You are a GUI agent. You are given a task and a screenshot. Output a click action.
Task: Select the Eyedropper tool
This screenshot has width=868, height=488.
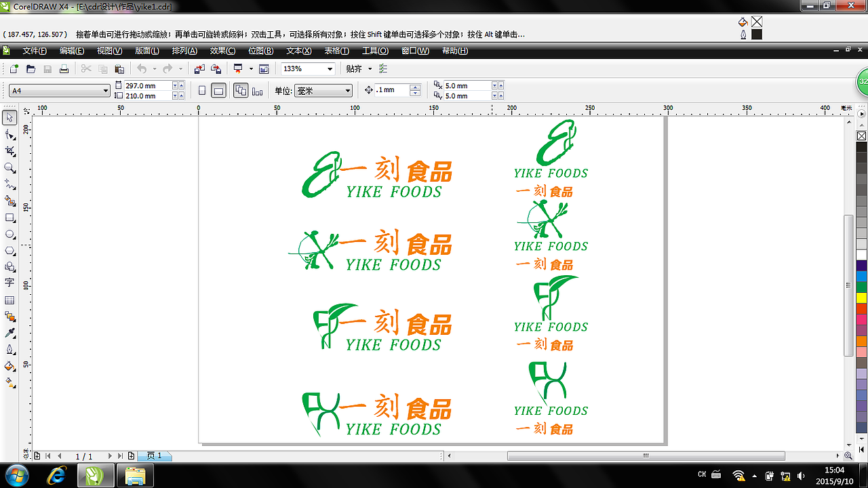(9, 333)
